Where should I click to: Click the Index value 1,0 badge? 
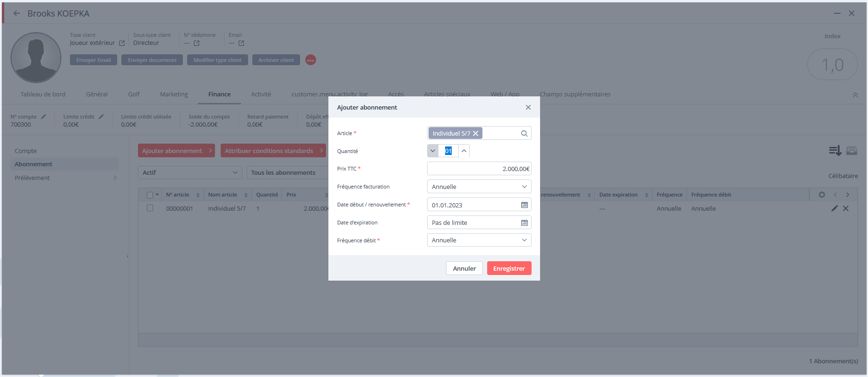(x=832, y=65)
